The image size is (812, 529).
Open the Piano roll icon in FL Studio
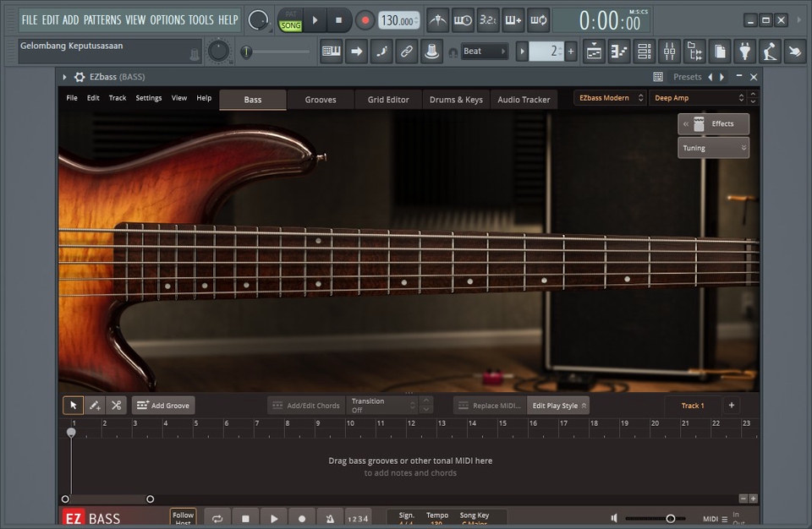click(619, 52)
